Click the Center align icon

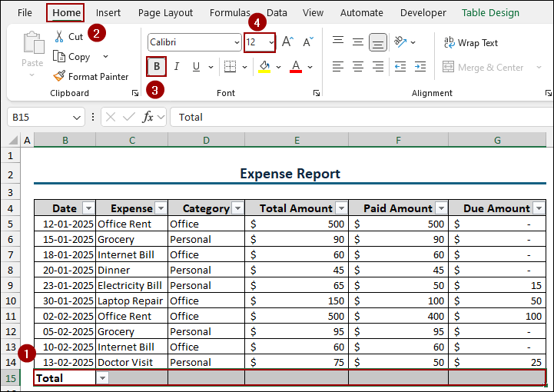point(357,68)
